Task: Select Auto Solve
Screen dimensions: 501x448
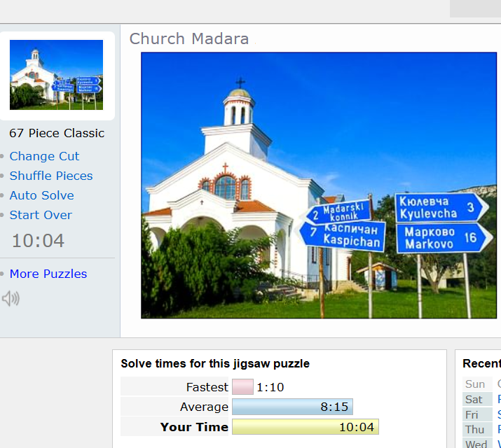Action: click(41, 195)
